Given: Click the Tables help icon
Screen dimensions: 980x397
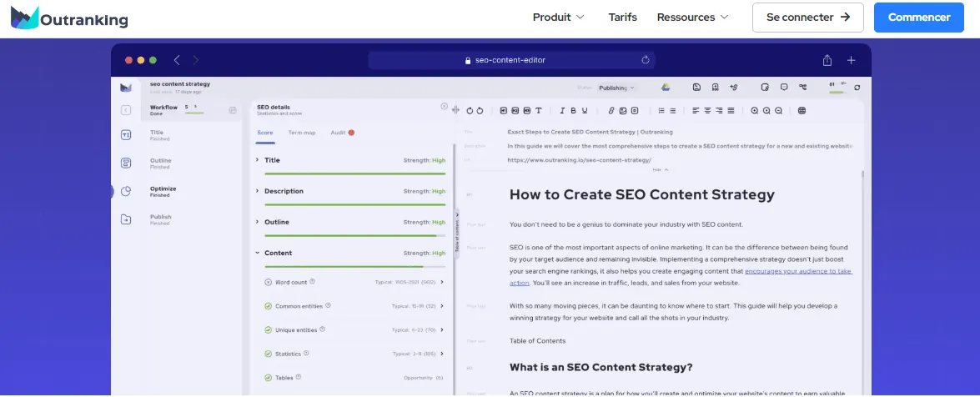Looking at the screenshot, I should click(299, 377).
